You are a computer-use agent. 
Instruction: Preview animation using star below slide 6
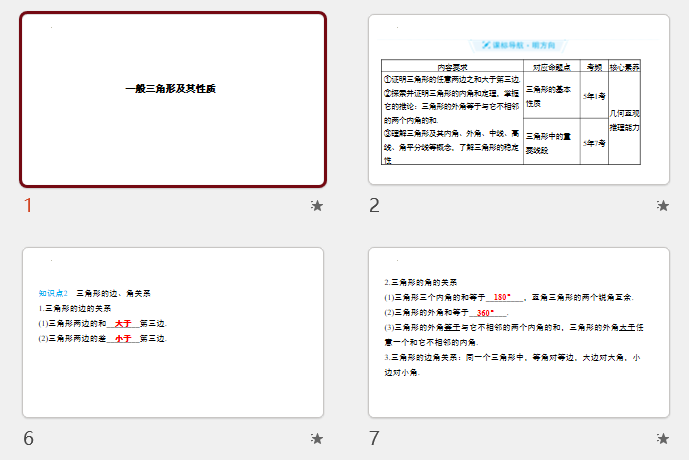(316, 438)
